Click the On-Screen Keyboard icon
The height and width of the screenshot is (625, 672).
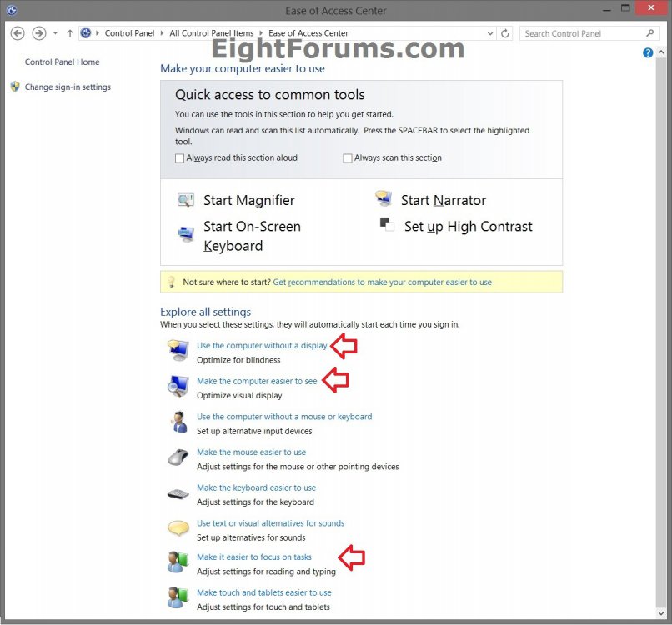tap(185, 234)
